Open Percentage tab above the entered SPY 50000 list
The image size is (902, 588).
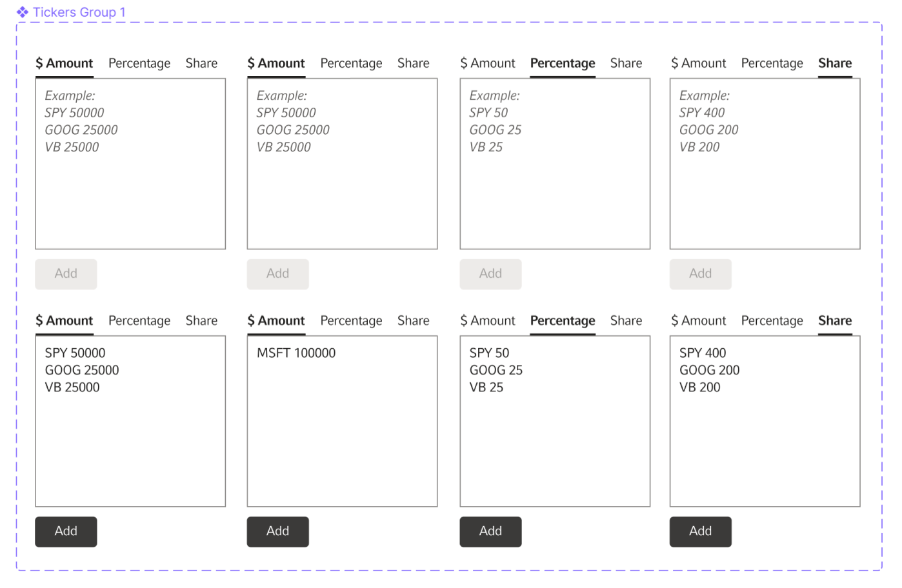point(139,321)
